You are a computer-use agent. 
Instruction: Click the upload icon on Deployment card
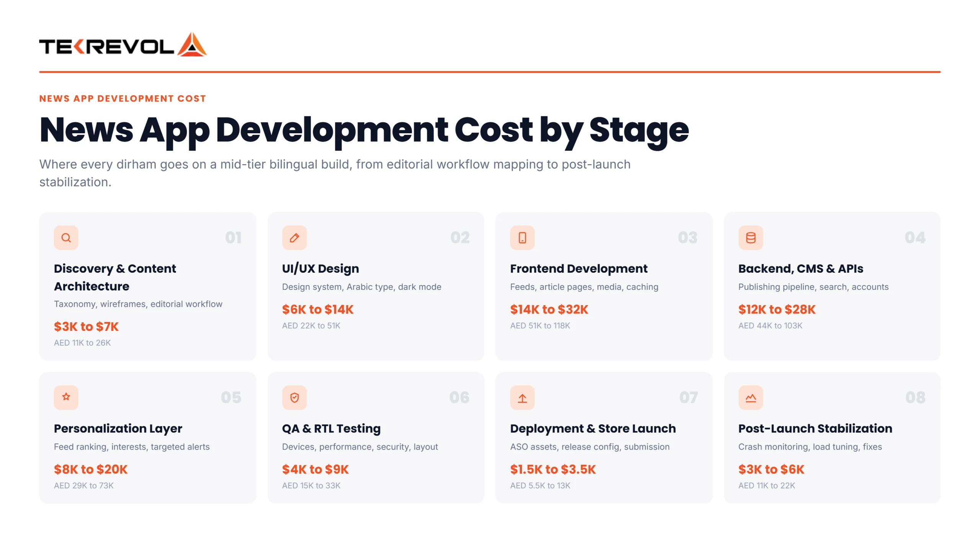[522, 397]
